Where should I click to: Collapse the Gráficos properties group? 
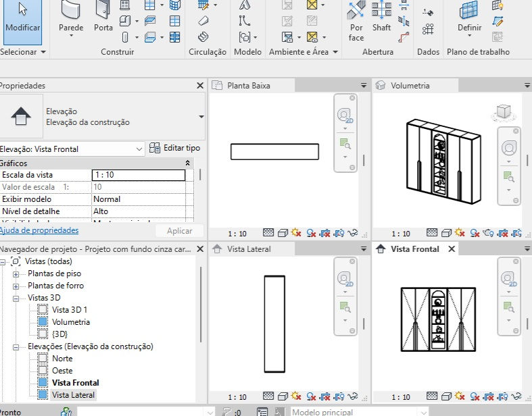(188, 163)
